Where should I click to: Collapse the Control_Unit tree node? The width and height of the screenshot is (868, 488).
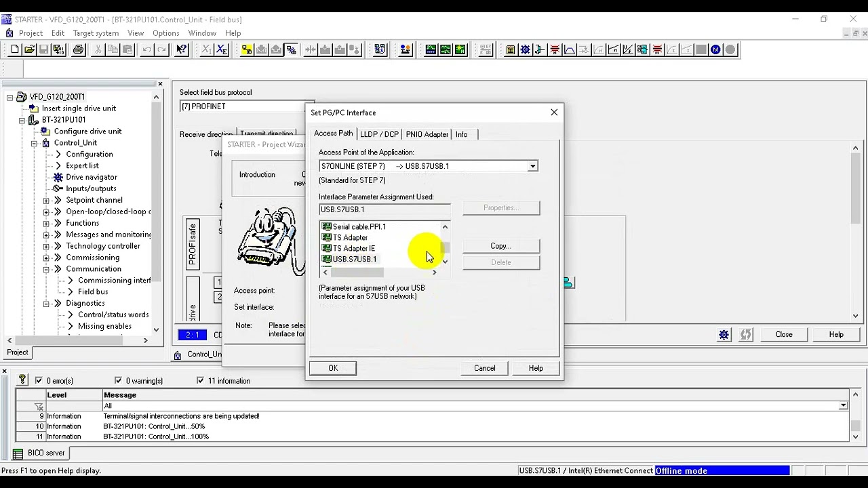[34, 143]
